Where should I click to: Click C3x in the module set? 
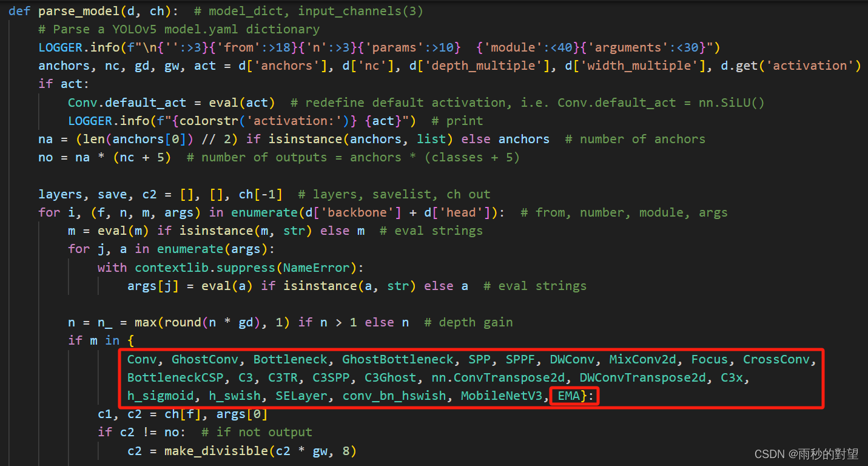pyautogui.click(x=732, y=377)
